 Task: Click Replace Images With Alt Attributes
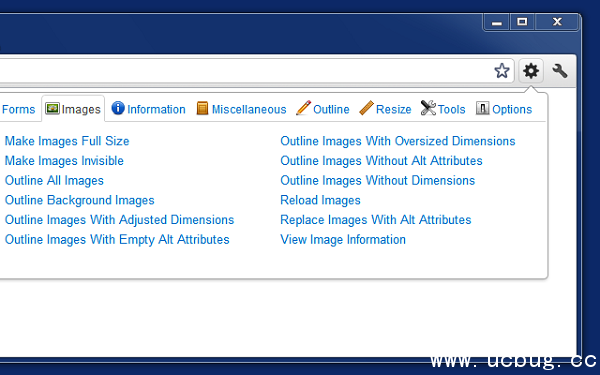[x=376, y=220]
